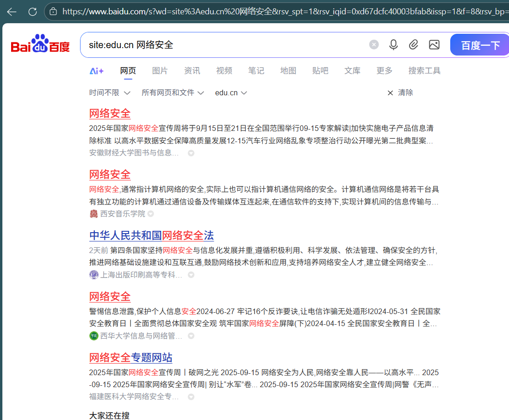The image size is (509, 420).
Task: Switch to the 笔记 tab
Action: (x=256, y=71)
